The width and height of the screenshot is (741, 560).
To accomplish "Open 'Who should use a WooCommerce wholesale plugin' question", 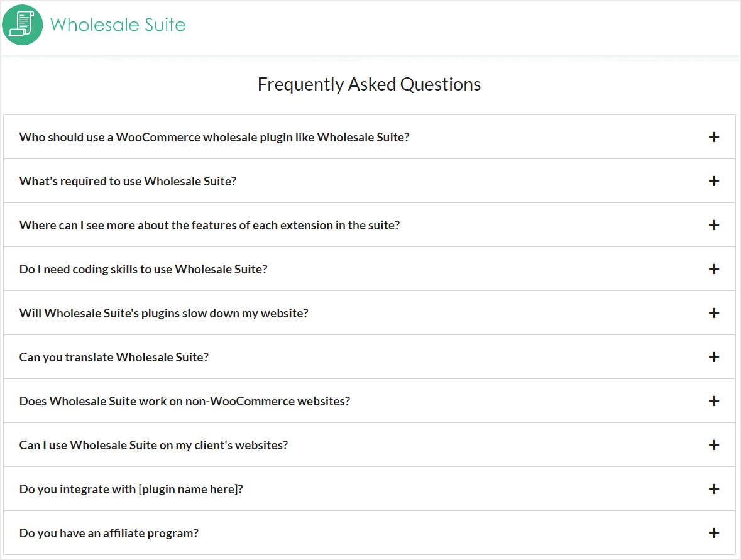I will click(370, 137).
